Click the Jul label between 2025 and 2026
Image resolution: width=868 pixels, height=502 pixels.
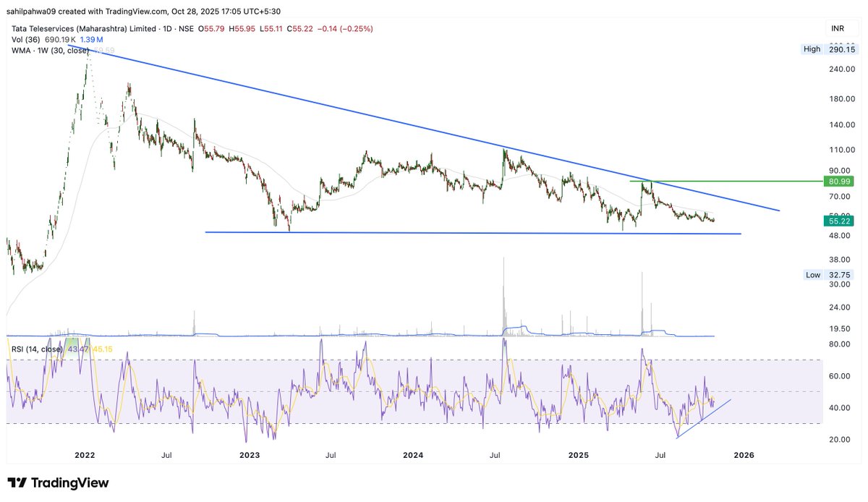point(660,455)
